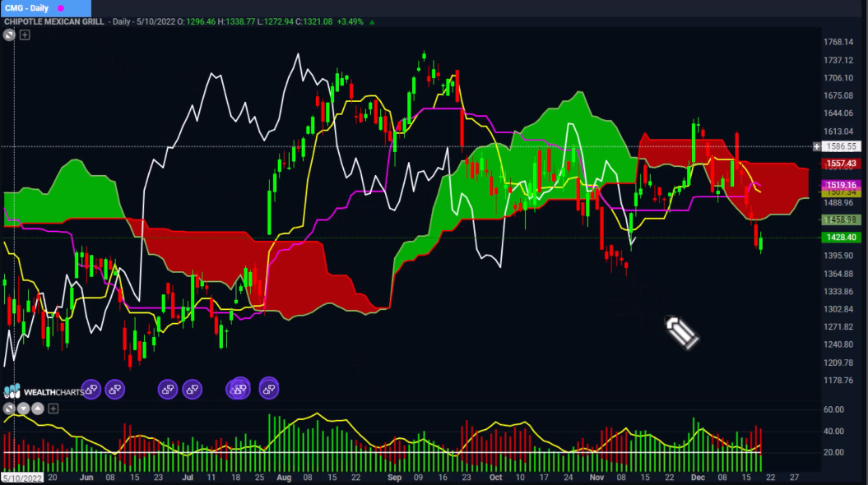
Task: Click the WealthCharts logo
Action: (43, 391)
